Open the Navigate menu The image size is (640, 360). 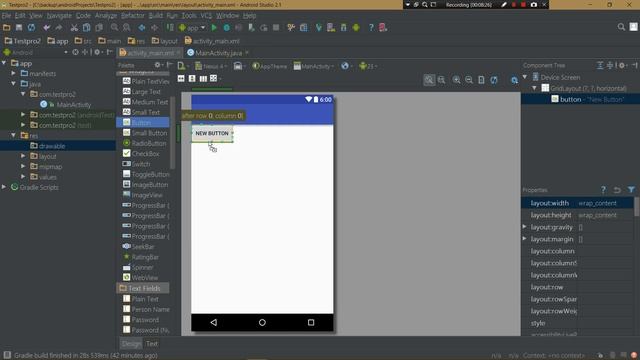[x=59, y=16]
